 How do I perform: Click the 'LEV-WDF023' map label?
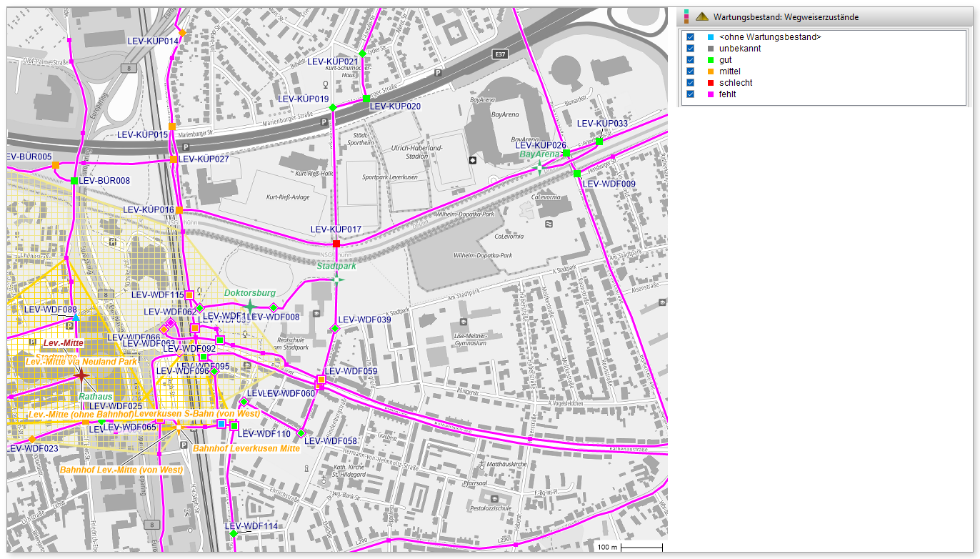(x=33, y=448)
